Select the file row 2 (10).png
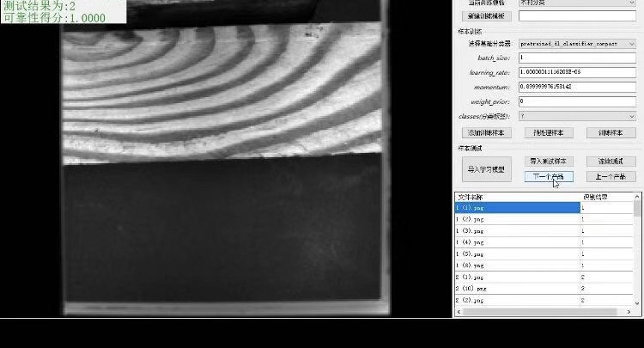The image size is (644, 348). (544, 289)
